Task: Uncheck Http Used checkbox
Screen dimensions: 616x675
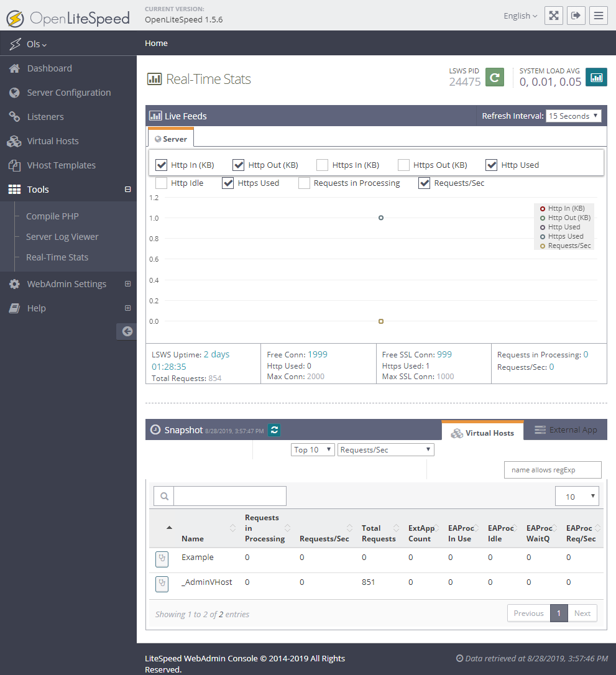Action: pos(491,165)
